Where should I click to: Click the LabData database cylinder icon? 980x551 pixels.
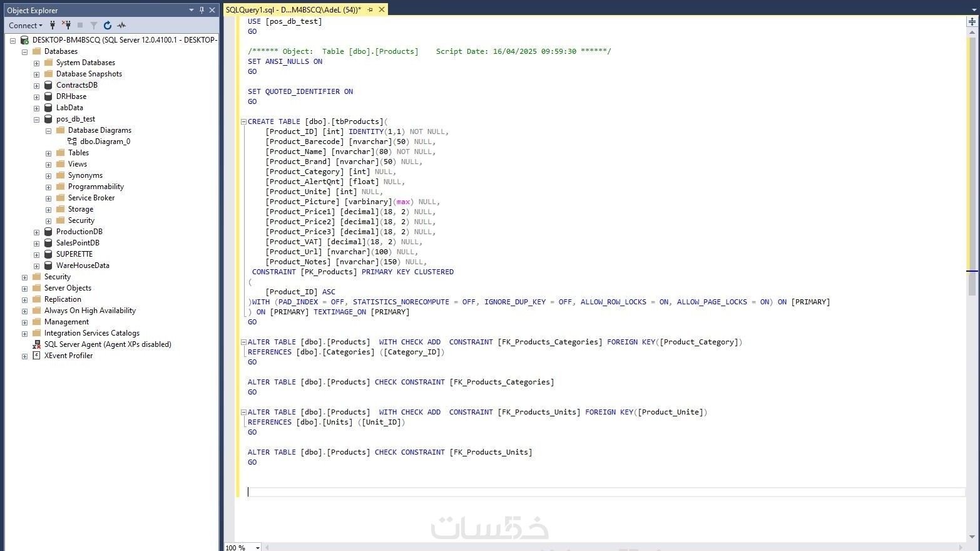pyautogui.click(x=48, y=108)
